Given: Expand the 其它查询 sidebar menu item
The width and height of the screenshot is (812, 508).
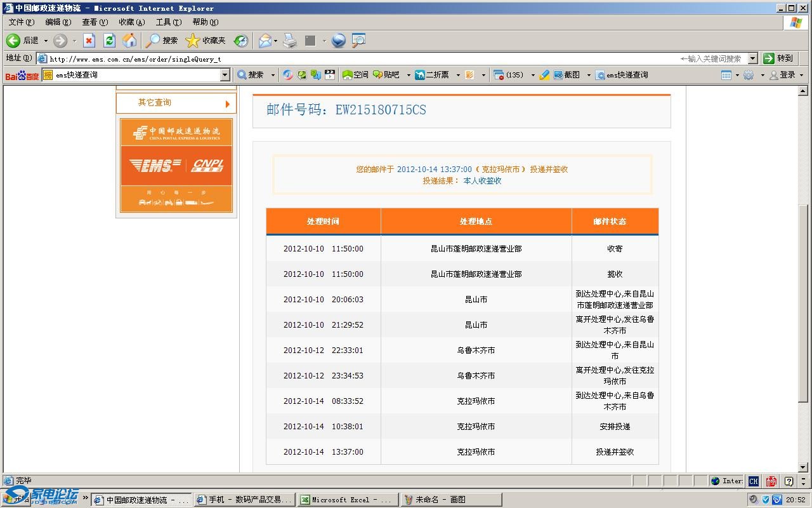Looking at the screenshot, I should pyautogui.click(x=176, y=103).
